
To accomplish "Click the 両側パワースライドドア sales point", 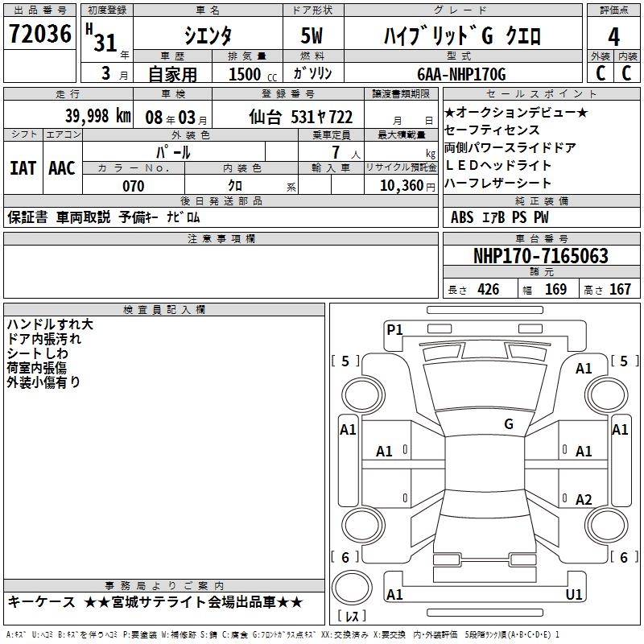I will pyautogui.click(x=510, y=147).
